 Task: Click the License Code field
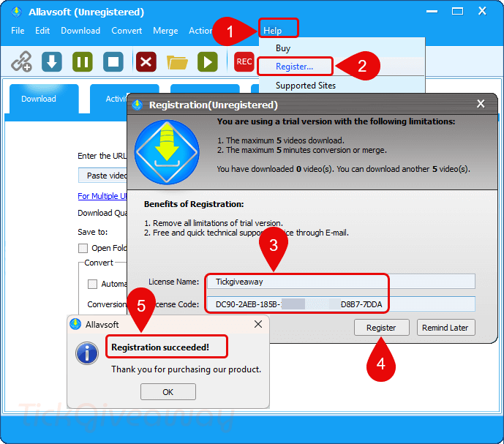pos(341,304)
